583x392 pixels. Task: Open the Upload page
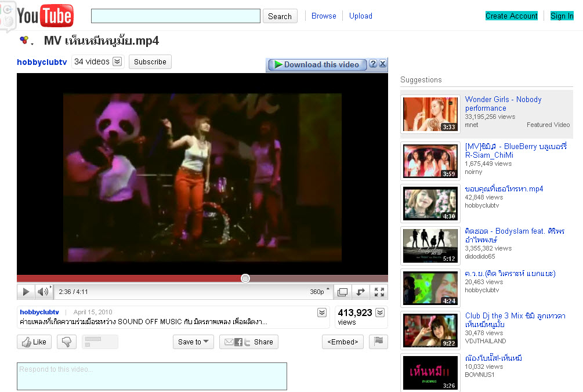click(360, 16)
